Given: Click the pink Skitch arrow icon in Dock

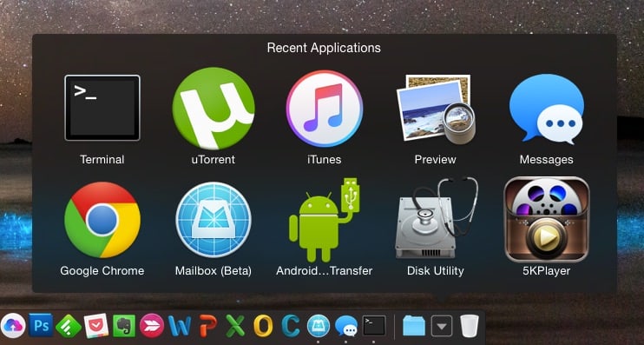Looking at the screenshot, I should (x=152, y=326).
